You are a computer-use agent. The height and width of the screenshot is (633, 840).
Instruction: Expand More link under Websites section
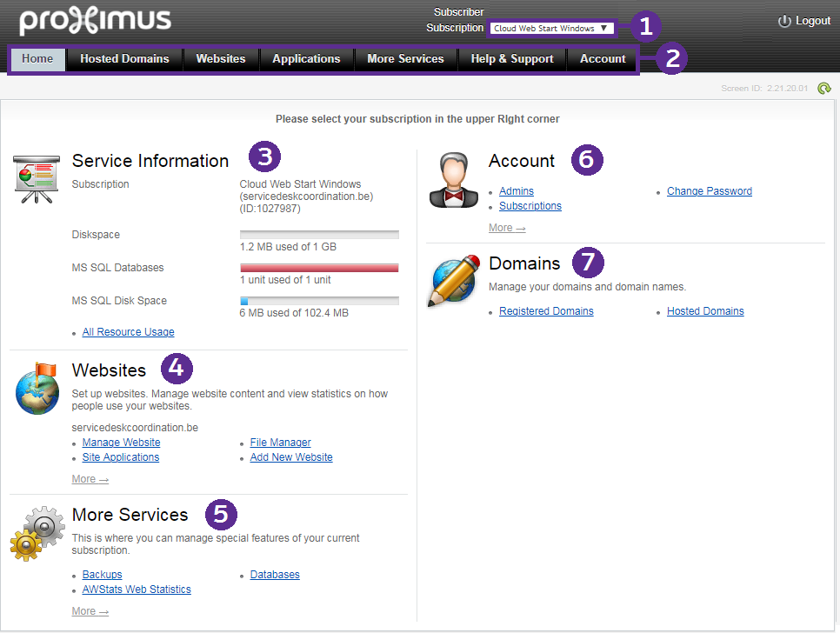(90, 479)
